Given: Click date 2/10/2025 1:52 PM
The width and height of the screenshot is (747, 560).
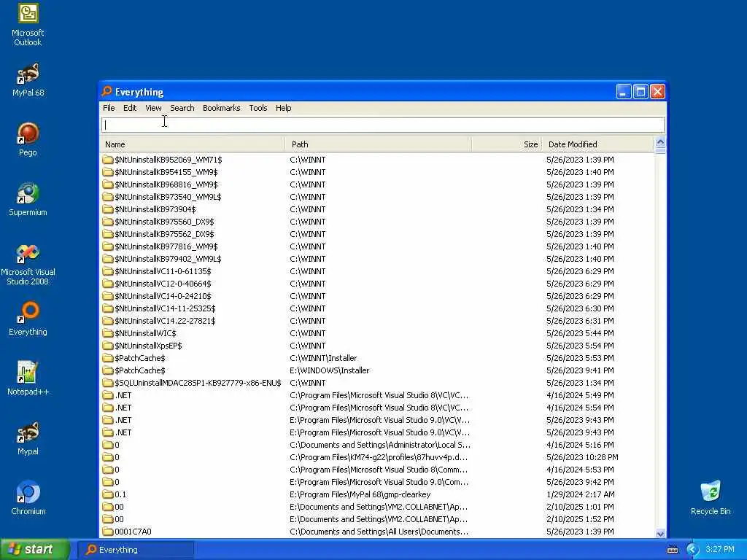Looking at the screenshot, I should click(580, 519).
